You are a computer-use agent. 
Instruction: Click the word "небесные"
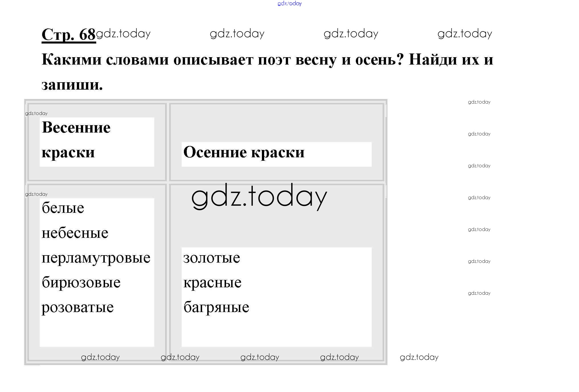tap(75, 233)
